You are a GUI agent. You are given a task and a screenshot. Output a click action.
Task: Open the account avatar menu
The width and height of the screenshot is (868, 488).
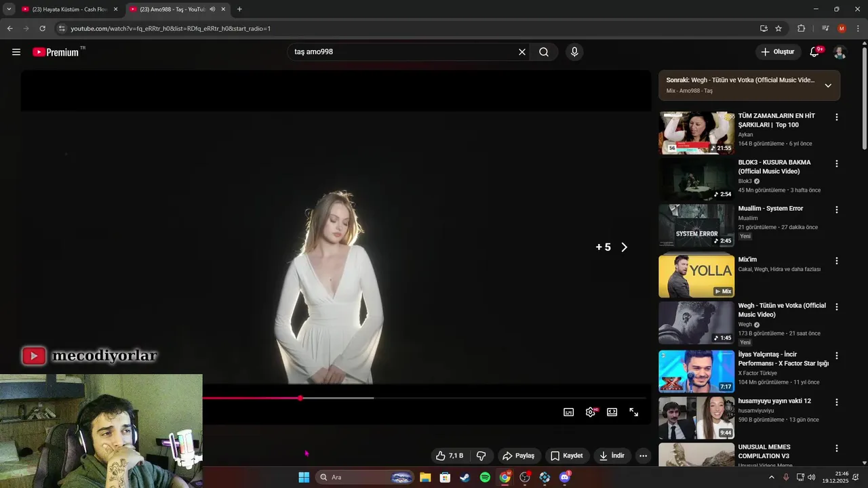pos(840,52)
